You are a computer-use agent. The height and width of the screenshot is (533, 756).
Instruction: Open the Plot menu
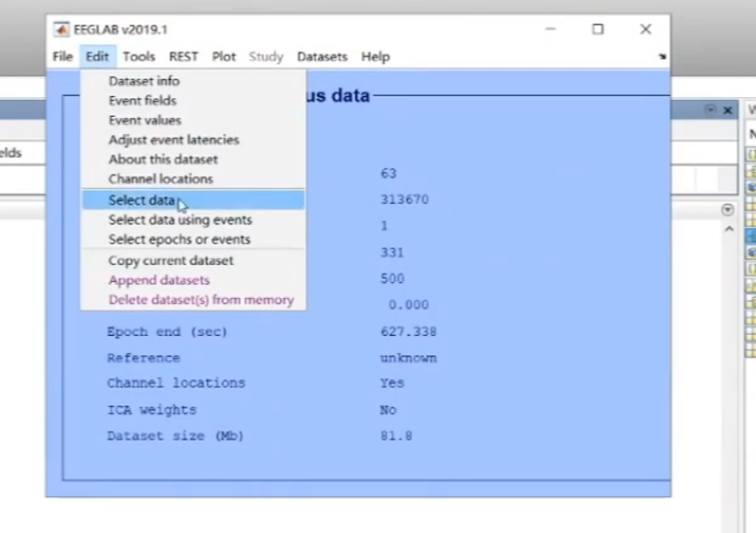click(224, 57)
